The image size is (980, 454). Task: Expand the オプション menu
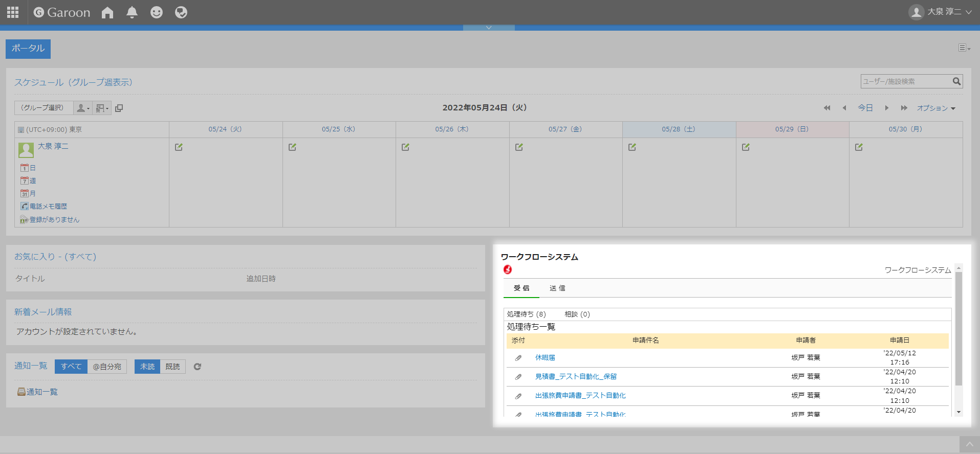[x=935, y=108]
